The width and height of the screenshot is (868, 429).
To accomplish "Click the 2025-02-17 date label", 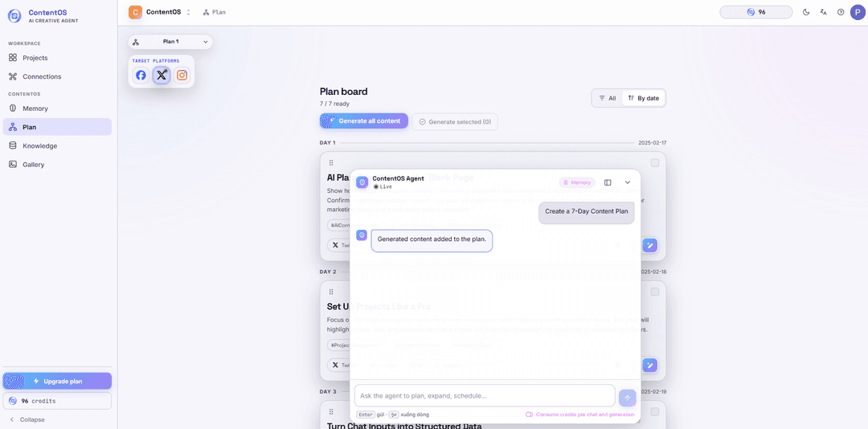I will 652,143.
